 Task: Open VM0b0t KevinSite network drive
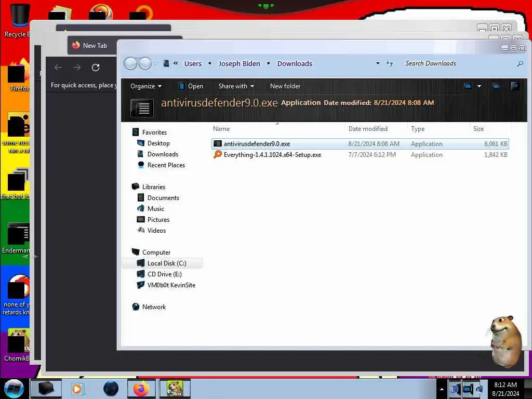click(x=171, y=285)
